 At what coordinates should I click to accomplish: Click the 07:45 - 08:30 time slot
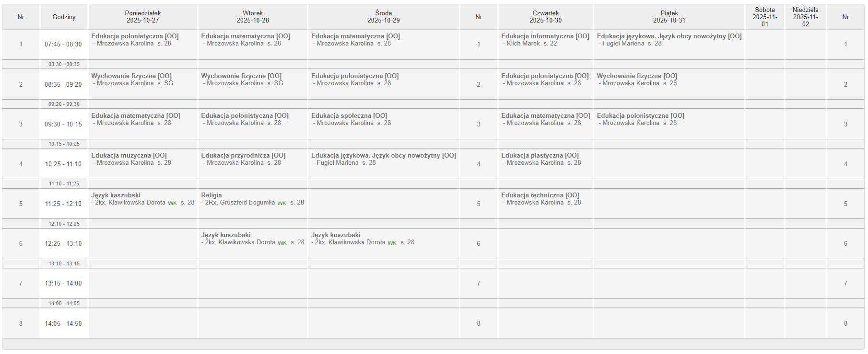pyautogui.click(x=63, y=44)
